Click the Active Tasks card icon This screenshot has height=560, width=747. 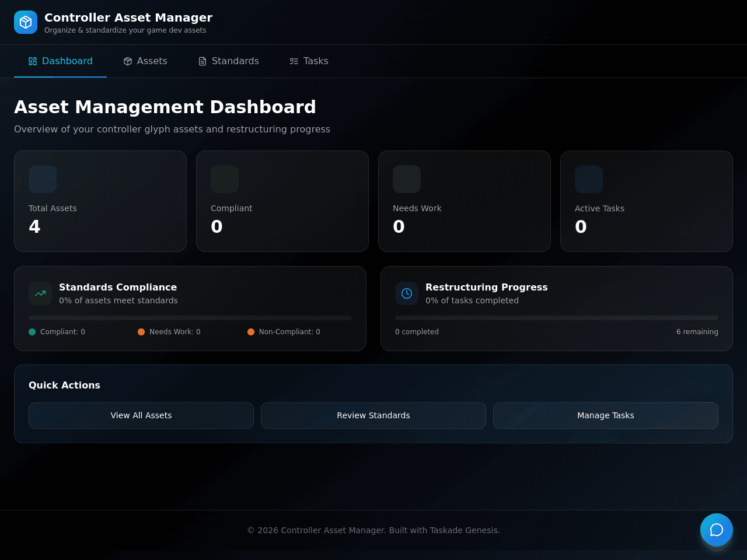tap(589, 179)
